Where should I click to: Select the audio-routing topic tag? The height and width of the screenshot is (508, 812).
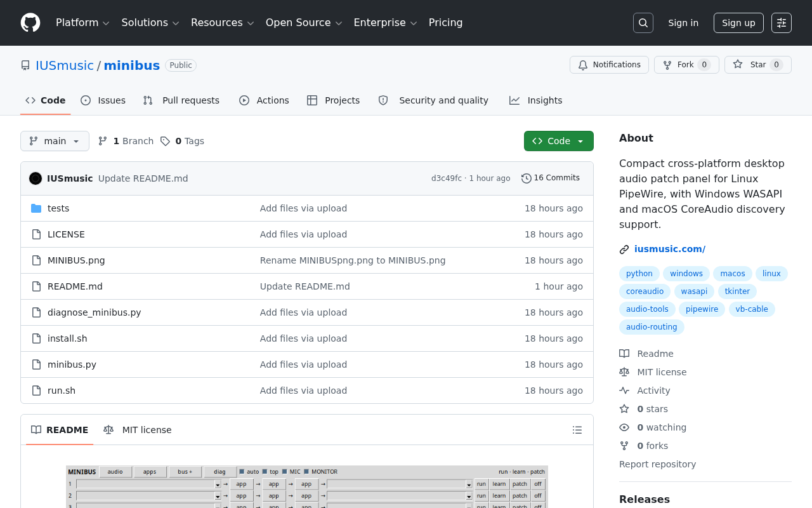point(652,327)
